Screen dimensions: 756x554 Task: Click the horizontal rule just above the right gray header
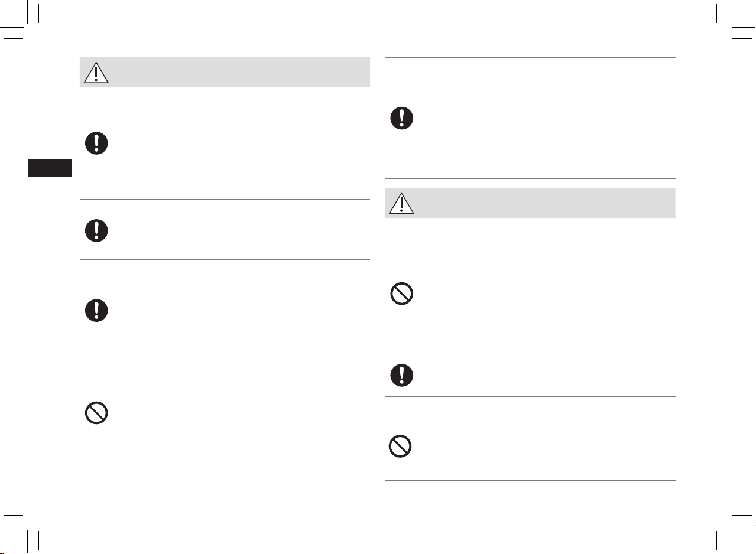530,178
